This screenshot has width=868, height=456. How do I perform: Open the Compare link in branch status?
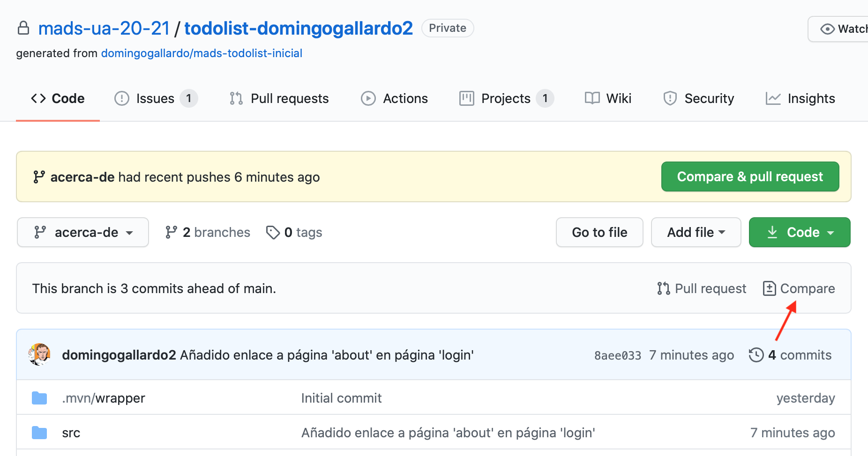799,288
